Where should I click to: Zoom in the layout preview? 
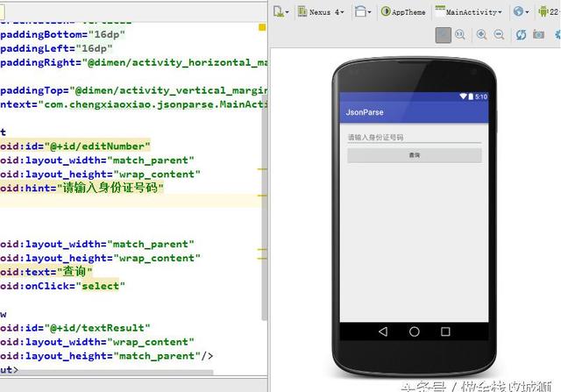[482, 34]
